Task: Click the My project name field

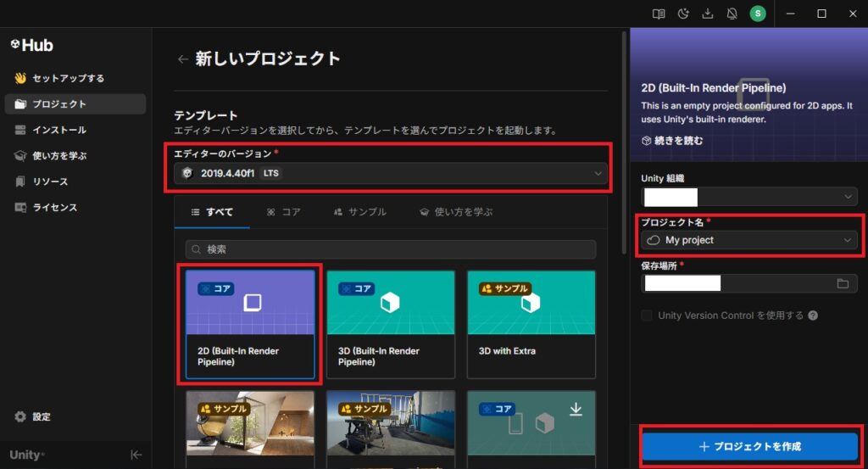Action: pyautogui.click(x=749, y=240)
